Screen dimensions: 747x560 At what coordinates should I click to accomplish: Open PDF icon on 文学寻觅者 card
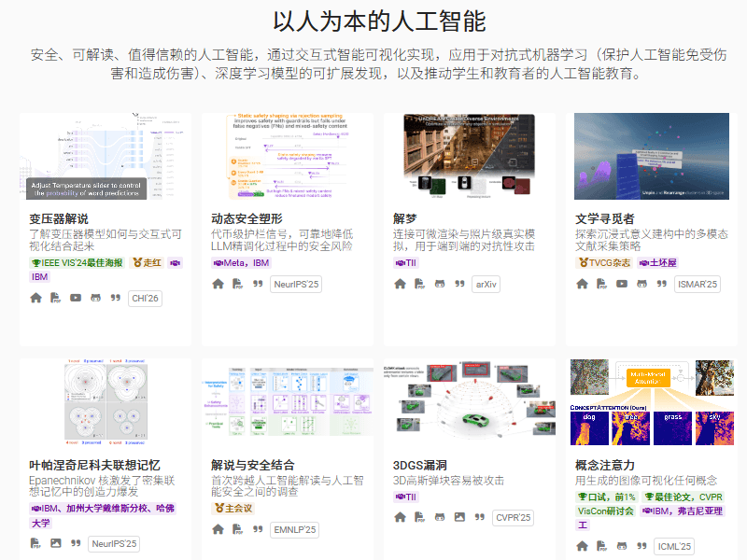click(602, 285)
